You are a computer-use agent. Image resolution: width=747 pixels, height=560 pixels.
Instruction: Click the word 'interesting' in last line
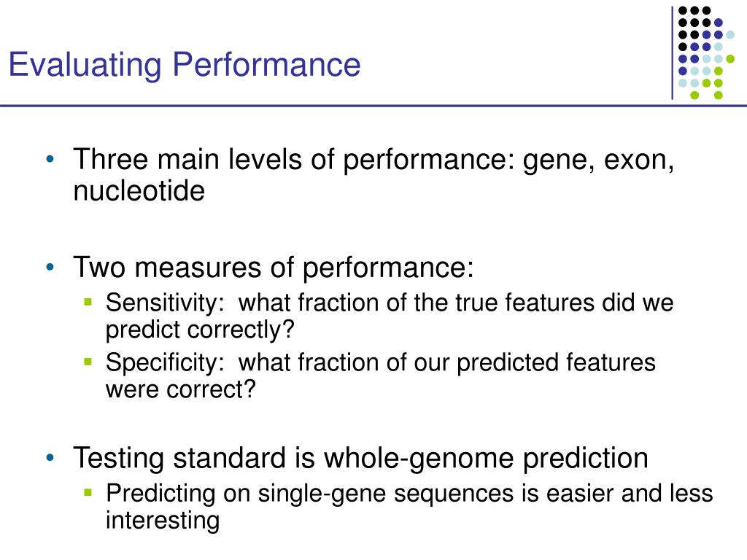(x=163, y=520)
